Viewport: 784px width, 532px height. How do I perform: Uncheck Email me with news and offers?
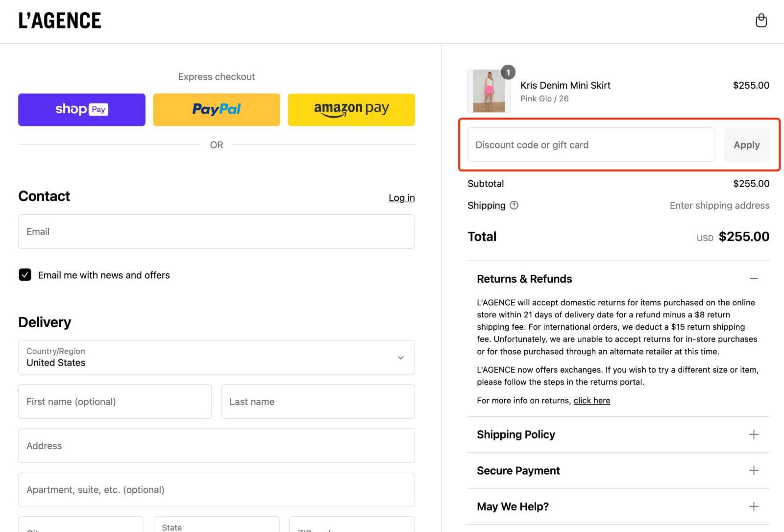point(25,275)
